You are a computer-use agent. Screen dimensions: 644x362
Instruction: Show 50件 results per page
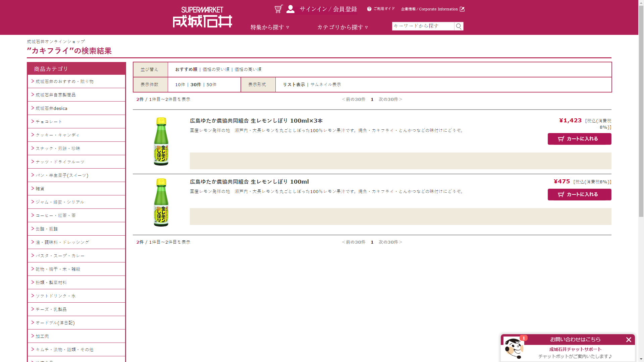click(211, 84)
